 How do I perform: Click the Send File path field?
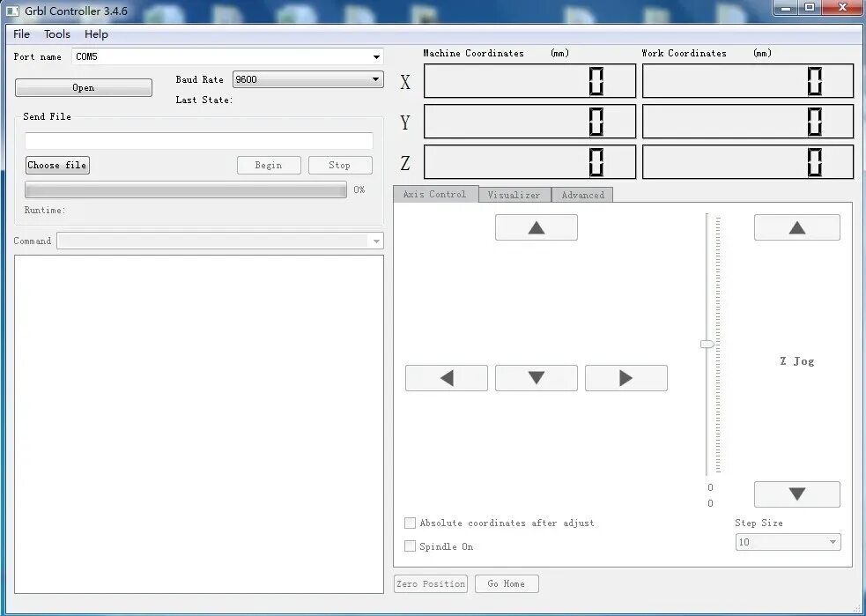coord(199,141)
